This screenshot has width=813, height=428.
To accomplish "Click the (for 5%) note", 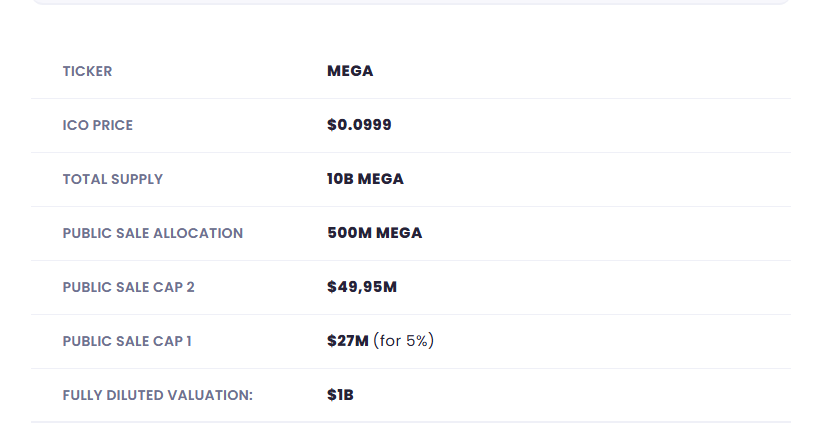I will pyautogui.click(x=404, y=342).
